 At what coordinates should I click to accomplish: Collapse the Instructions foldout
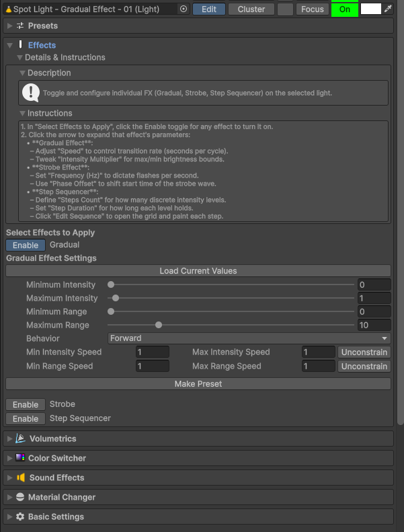(22, 113)
